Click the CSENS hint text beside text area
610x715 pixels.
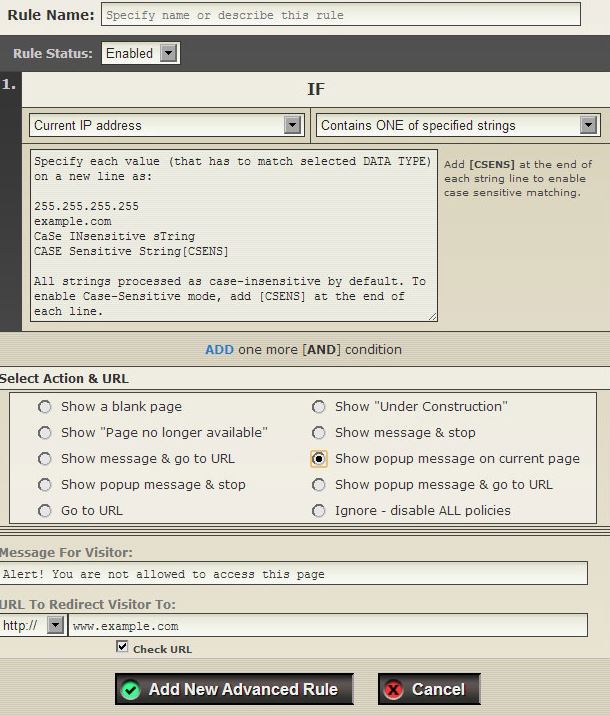pyautogui.click(x=518, y=178)
